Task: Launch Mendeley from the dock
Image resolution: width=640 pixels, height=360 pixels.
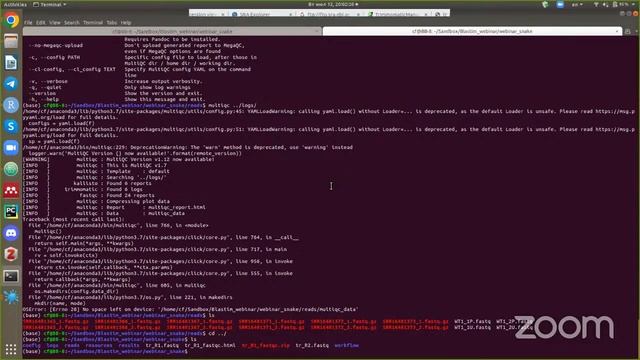Action: coord(11,190)
